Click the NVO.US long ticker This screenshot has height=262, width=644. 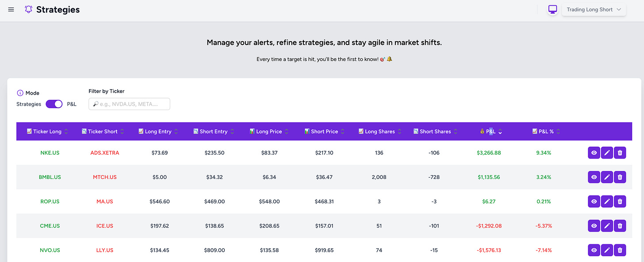[x=50, y=250]
